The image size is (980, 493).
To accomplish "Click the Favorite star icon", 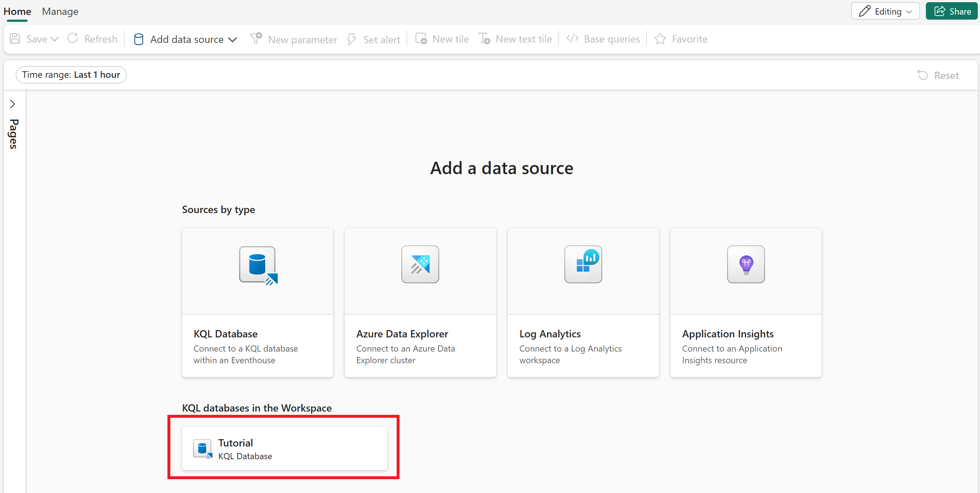I will [660, 39].
